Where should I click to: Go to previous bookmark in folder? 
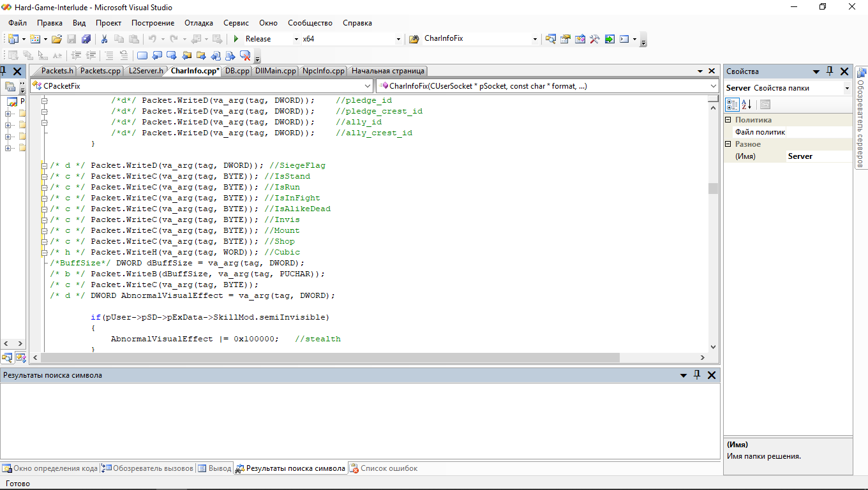(x=186, y=56)
